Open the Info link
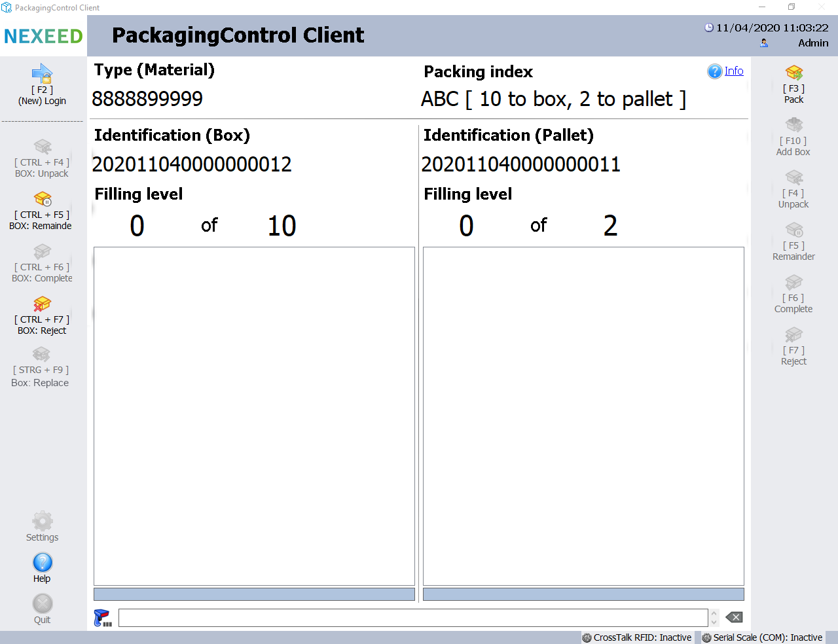The image size is (838, 644). [733, 71]
